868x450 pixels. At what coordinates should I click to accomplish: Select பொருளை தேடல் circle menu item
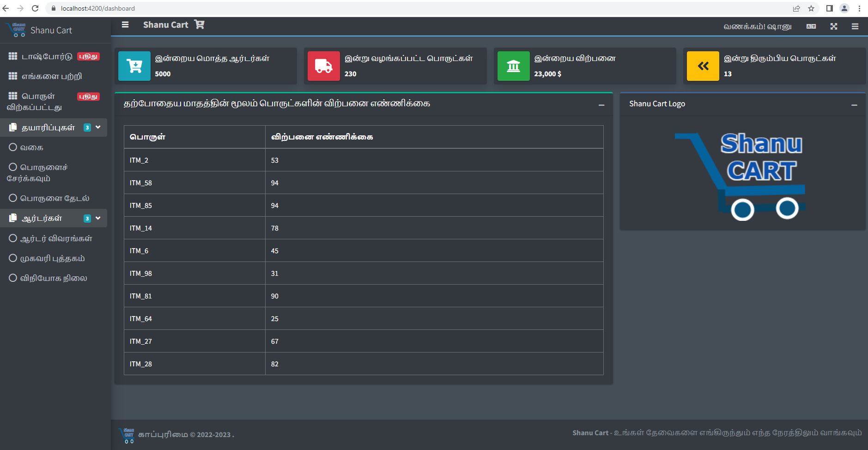point(54,198)
